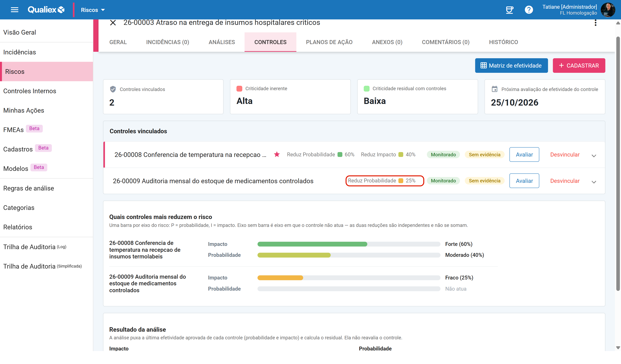This screenshot has width=621, height=364.
Task: Click the Qualiex logo
Action: [46, 10]
